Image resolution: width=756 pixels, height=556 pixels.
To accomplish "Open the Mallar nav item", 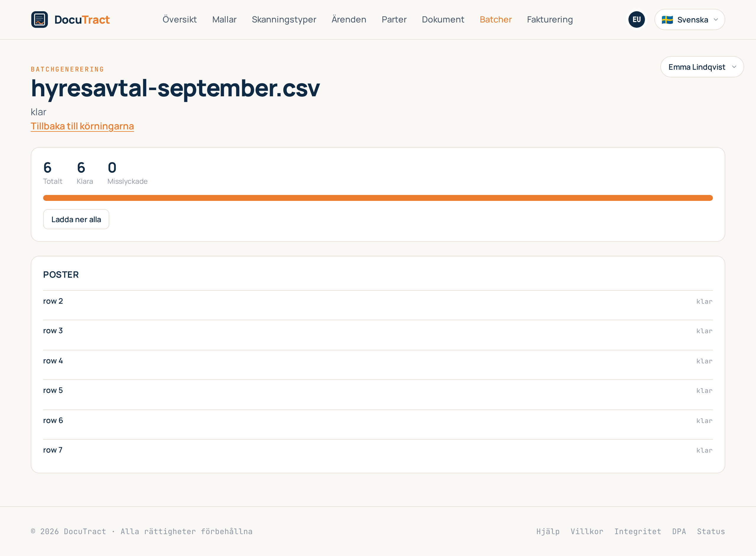I will tap(224, 19).
